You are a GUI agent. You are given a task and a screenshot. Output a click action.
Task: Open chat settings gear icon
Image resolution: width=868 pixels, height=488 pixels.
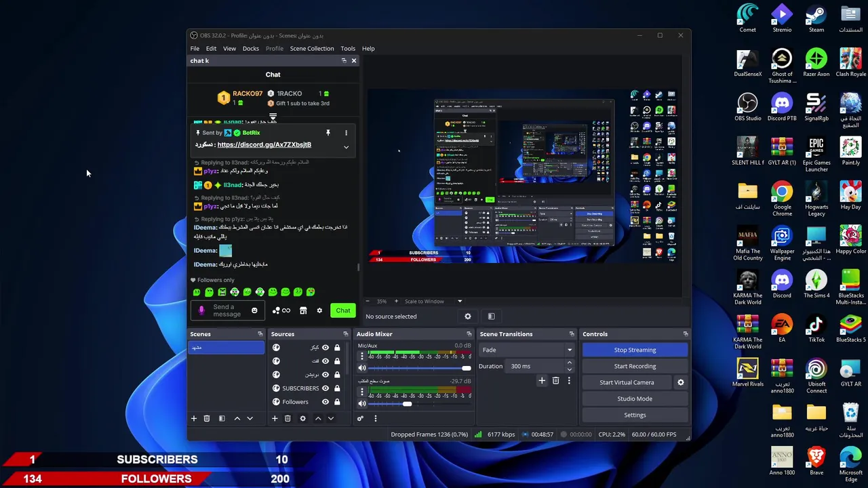point(319,310)
